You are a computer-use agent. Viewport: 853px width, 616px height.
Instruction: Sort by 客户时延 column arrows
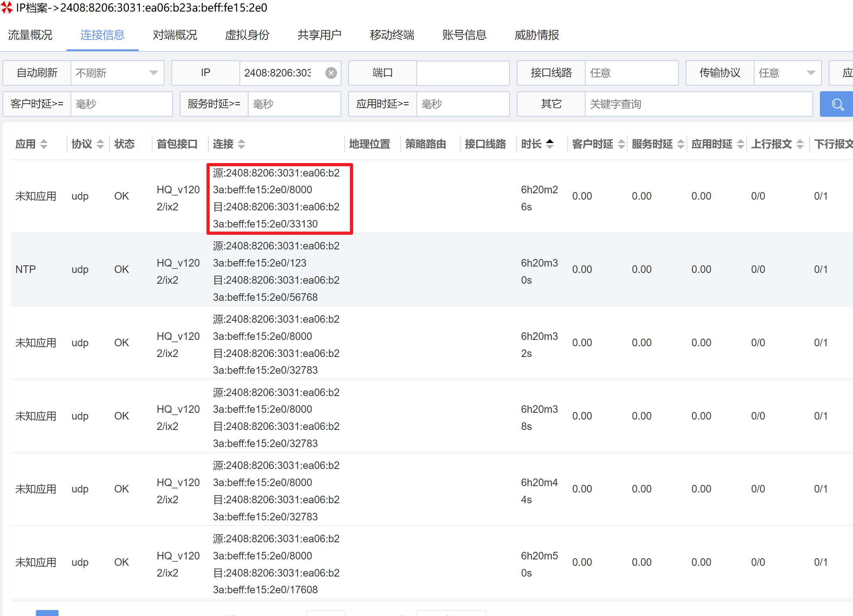pyautogui.click(x=621, y=144)
